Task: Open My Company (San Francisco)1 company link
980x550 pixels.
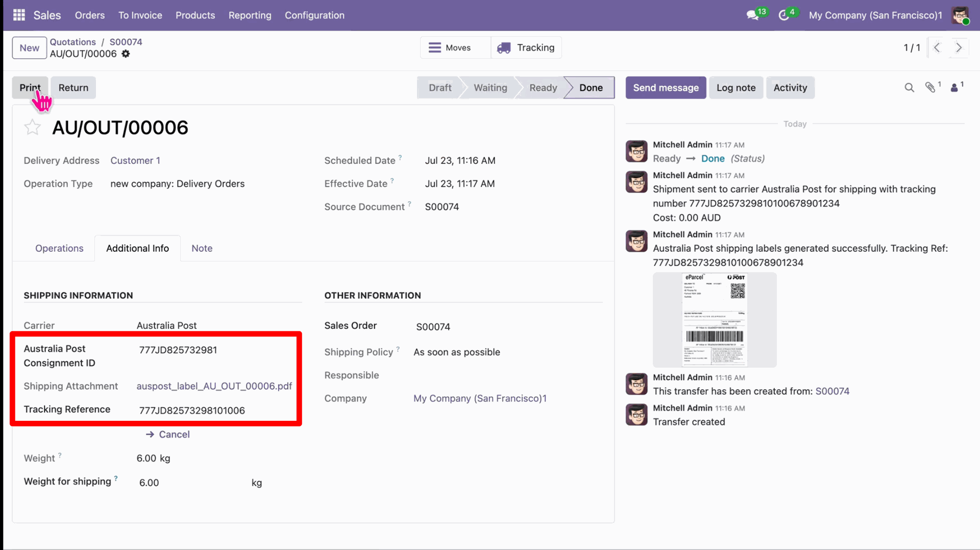Action: (x=480, y=399)
